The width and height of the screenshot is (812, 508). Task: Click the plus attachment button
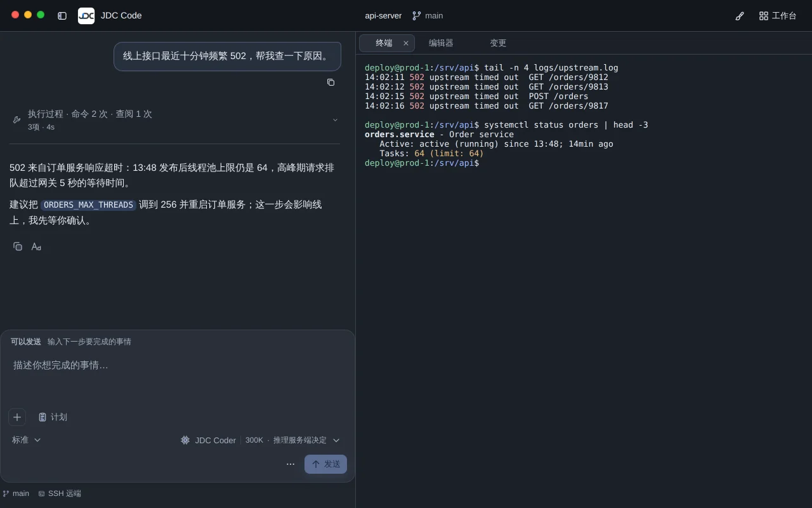[x=17, y=417]
